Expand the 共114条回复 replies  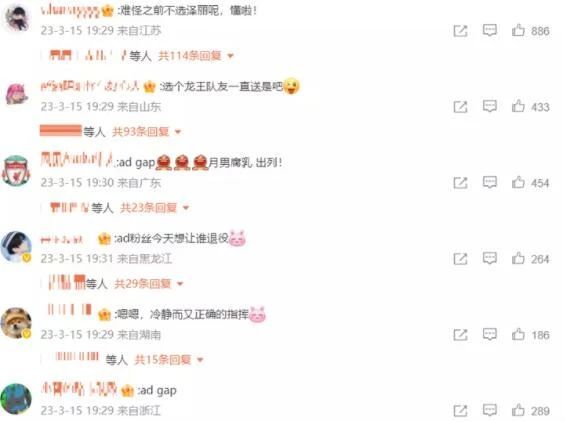(196, 56)
